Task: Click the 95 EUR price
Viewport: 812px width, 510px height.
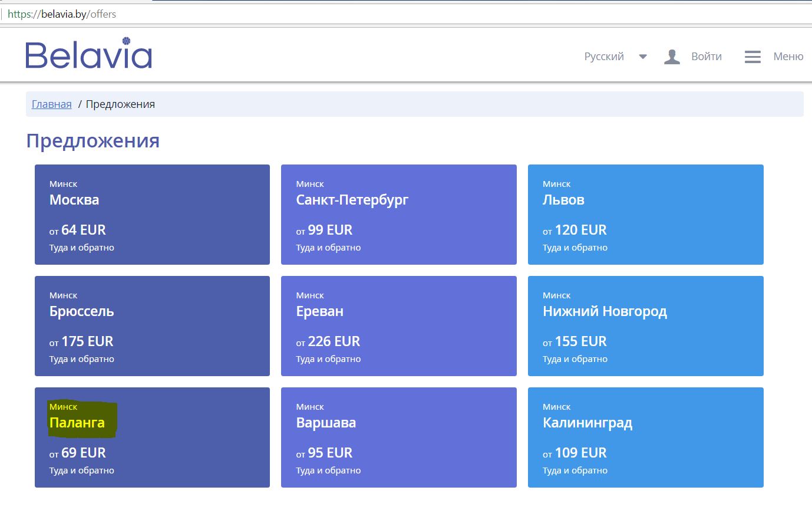Action: coord(331,453)
